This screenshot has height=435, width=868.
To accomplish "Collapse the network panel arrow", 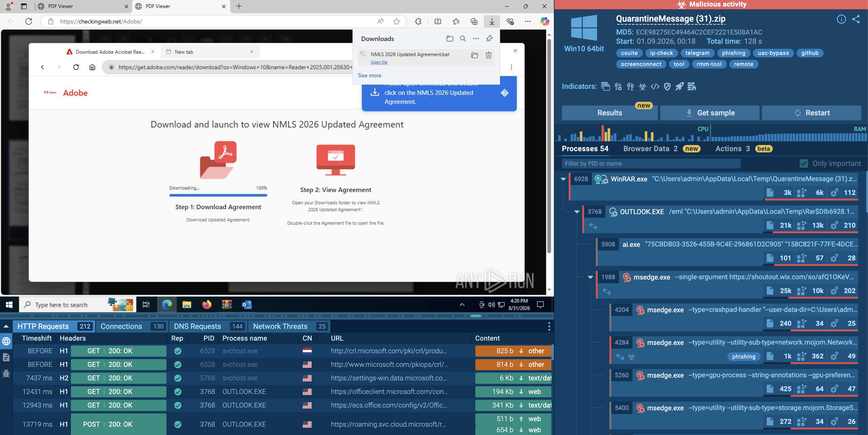I will 6,326.
